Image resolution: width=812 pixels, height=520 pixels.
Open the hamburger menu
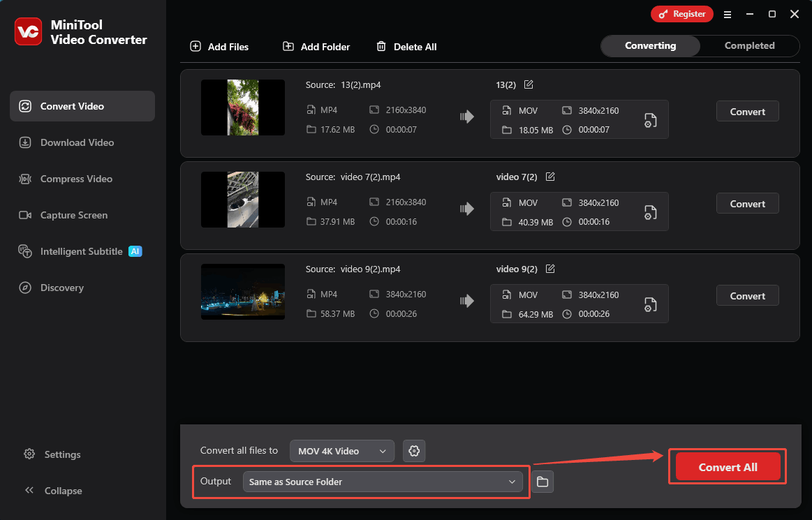[x=728, y=14]
